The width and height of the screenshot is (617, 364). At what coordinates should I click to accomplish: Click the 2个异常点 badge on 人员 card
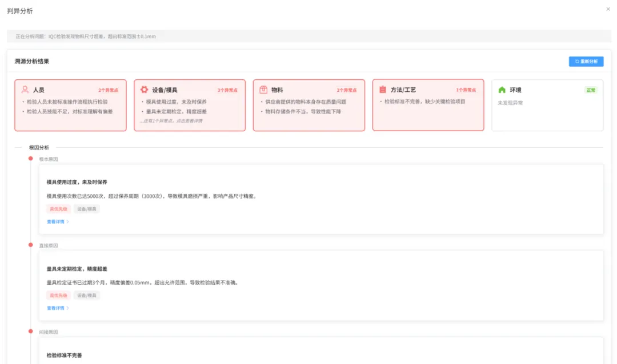coord(108,90)
